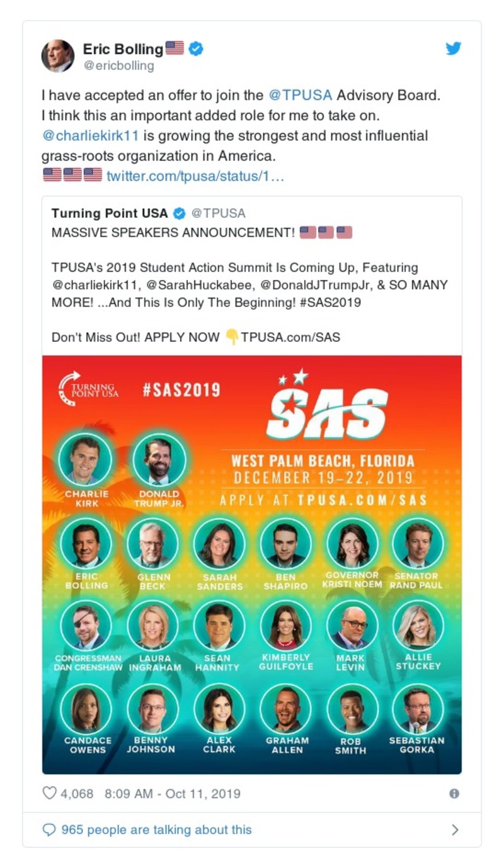Screen dimensions: 504x868
Task: Click the speech bubble conversation icon
Action: 49,830
